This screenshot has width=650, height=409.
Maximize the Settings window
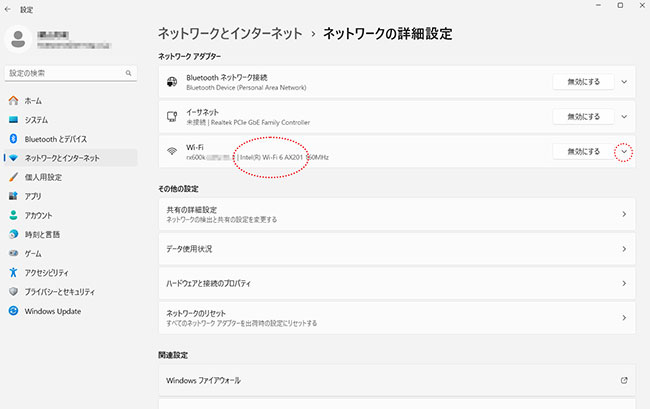(x=620, y=5)
